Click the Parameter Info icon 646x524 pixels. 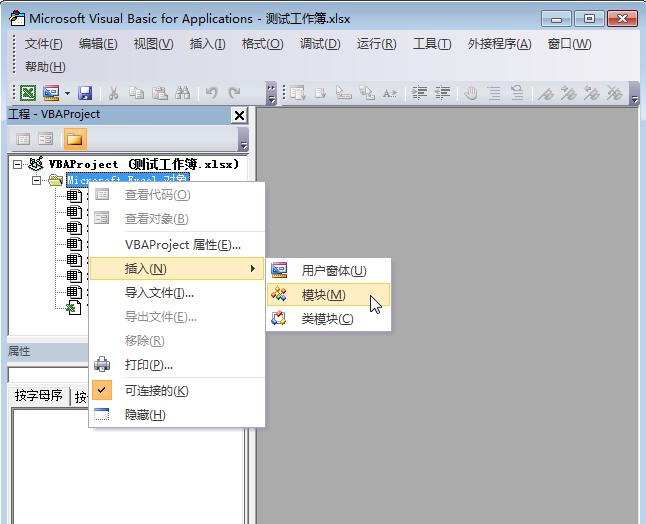[x=367, y=93]
